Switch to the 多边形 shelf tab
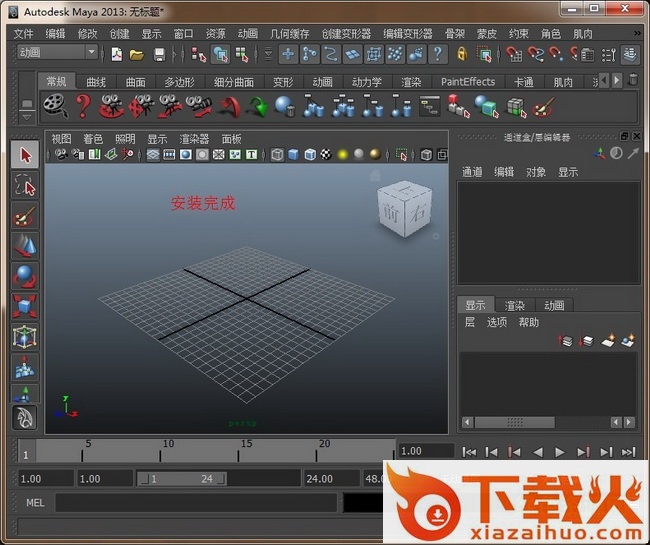The image size is (650, 545). pyautogui.click(x=179, y=82)
